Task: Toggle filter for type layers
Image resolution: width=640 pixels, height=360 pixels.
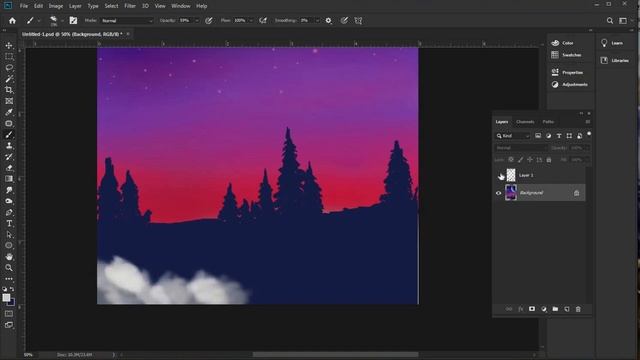Action: tap(559, 136)
